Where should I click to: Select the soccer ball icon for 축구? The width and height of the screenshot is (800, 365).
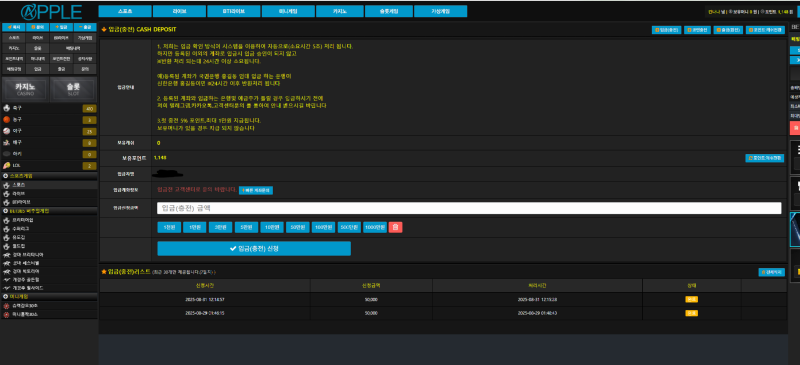click(x=7, y=108)
